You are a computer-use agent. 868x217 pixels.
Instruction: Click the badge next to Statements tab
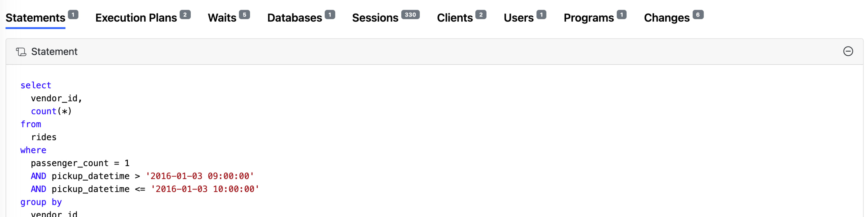click(74, 14)
